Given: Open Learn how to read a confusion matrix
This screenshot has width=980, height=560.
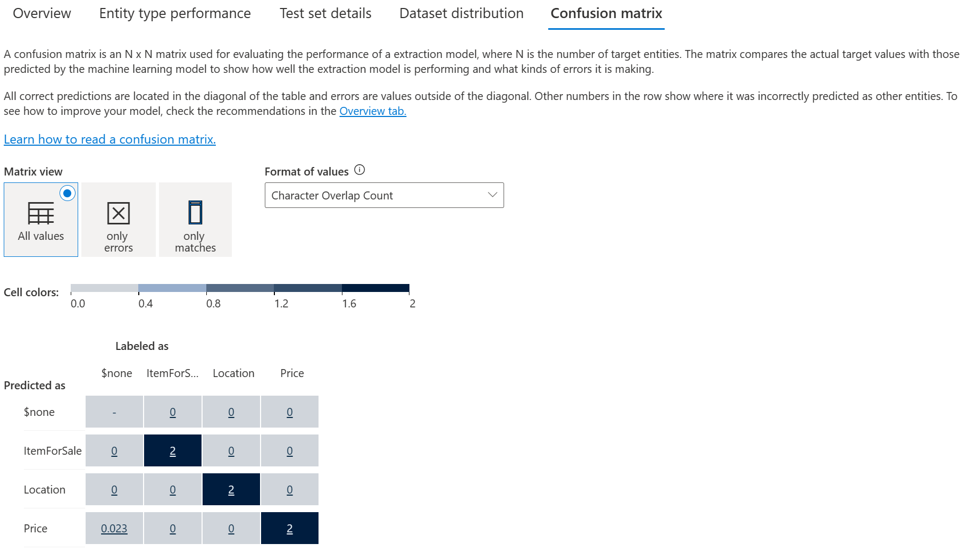Looking at the screenshot, I should (110, 139).
